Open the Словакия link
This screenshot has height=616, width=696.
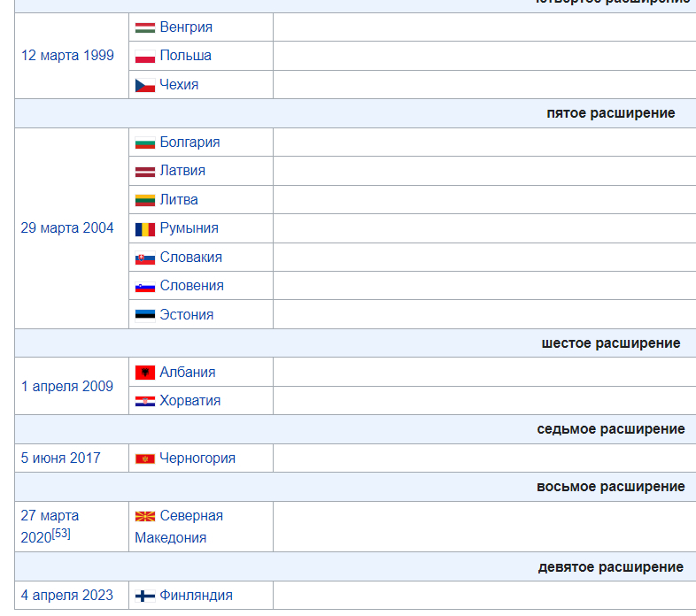(x=191, y=258)
